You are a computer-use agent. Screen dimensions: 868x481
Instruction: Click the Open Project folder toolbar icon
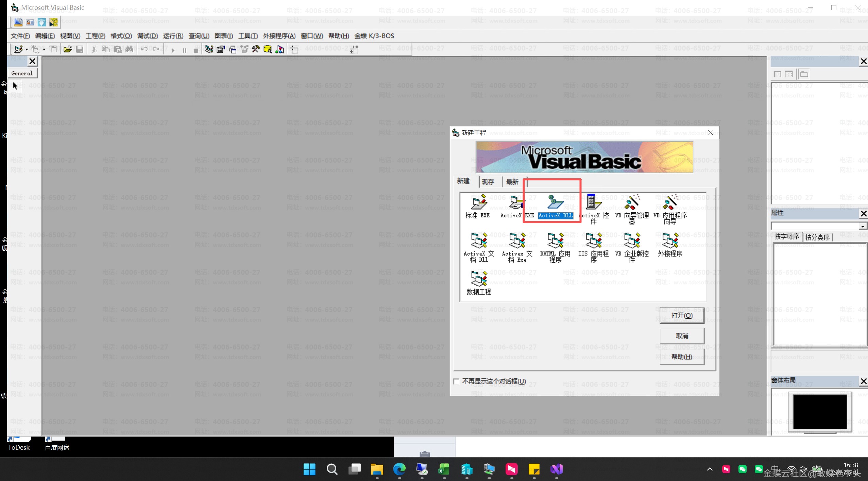tap(67, 50)
